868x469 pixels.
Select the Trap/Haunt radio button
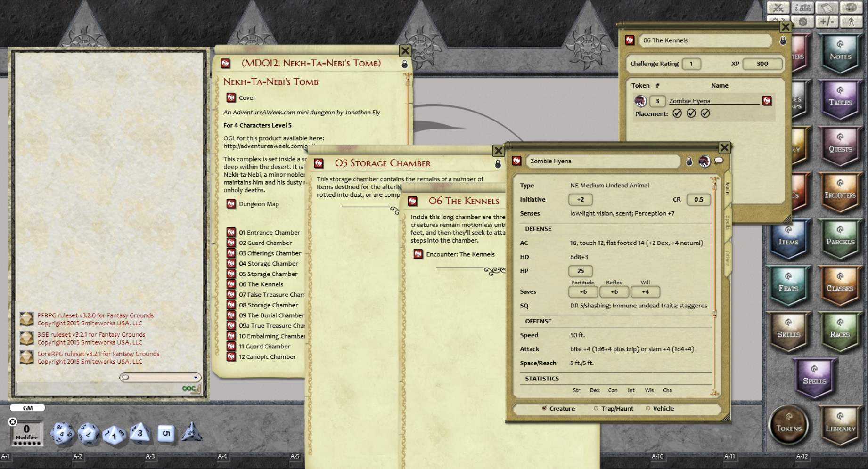(597, 408)
